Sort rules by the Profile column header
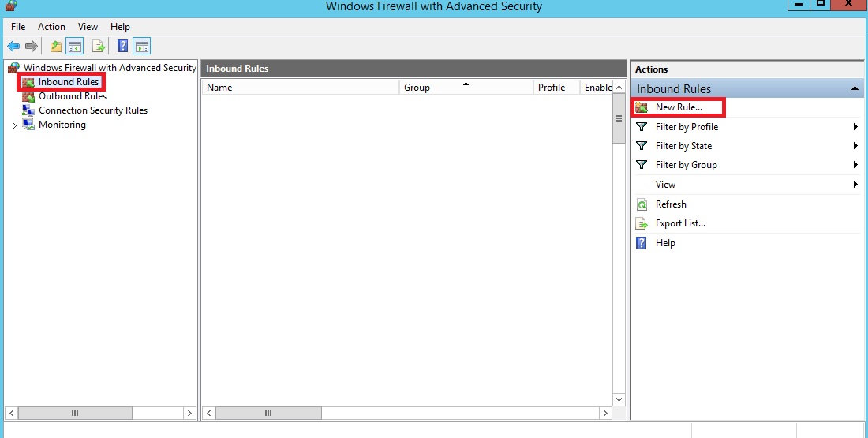The image size is (868, 438). (556, 88)
